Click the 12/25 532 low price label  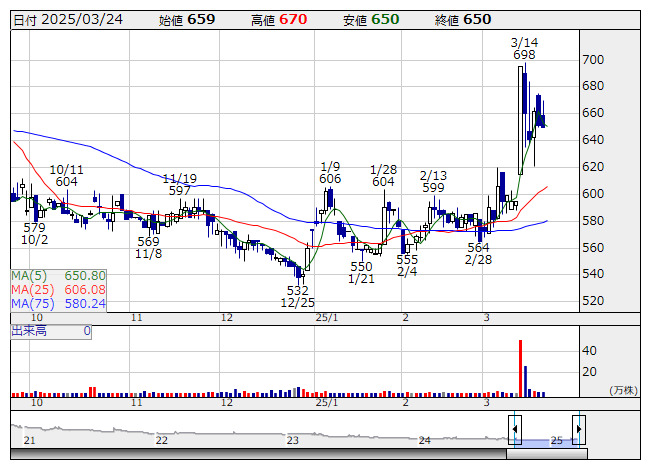click(x=297, y=296)
